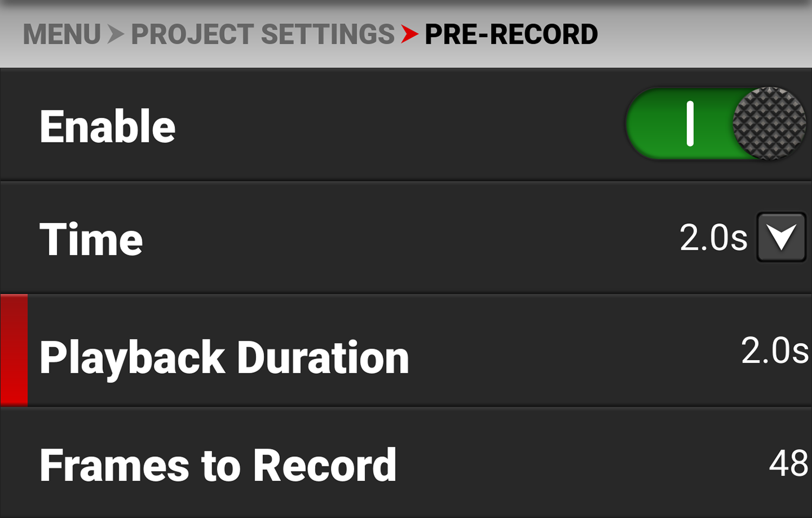Toggle the Enable pre-record switch off
Viewport: 812px width, 518px height.
pos(715,124)
